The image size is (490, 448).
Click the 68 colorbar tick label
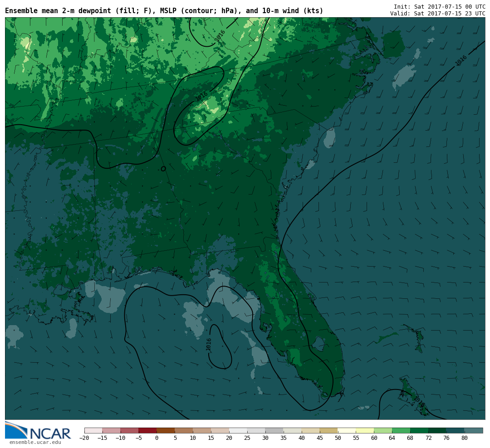[x=410, y=438]
